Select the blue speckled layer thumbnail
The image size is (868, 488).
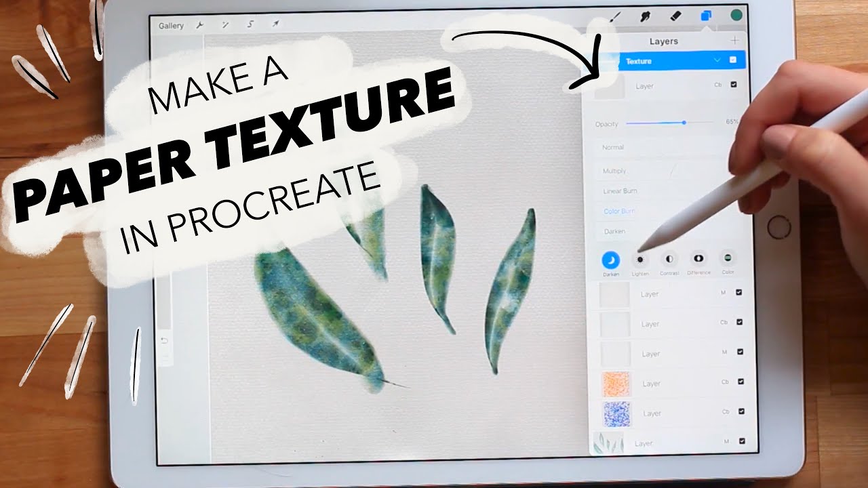coord(616,413)
